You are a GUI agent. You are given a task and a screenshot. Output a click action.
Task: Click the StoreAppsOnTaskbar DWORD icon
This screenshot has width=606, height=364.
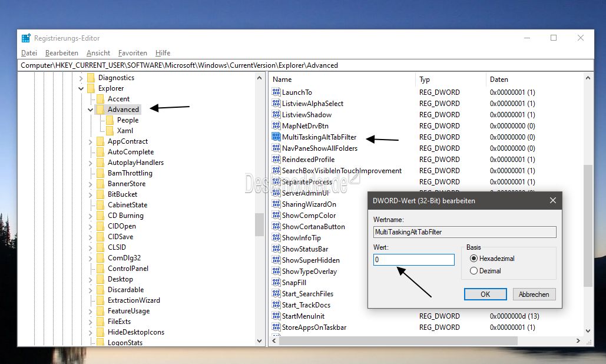pyautogui.click(x=276, y=327)
